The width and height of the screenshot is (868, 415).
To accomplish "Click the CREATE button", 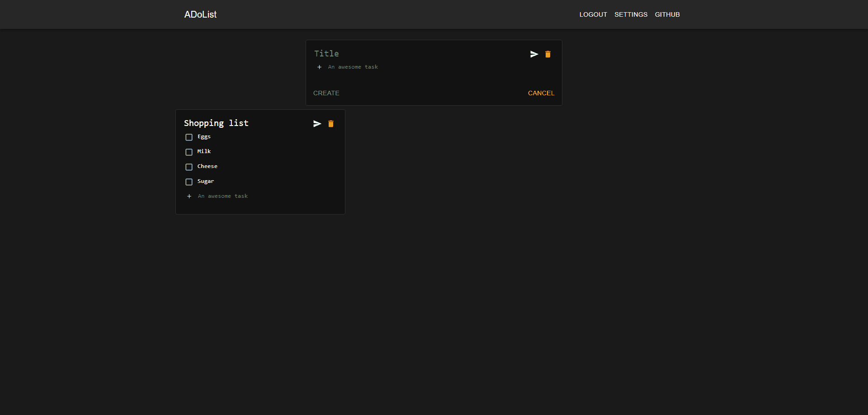I will pyautogui.click(x=326, y=93).
